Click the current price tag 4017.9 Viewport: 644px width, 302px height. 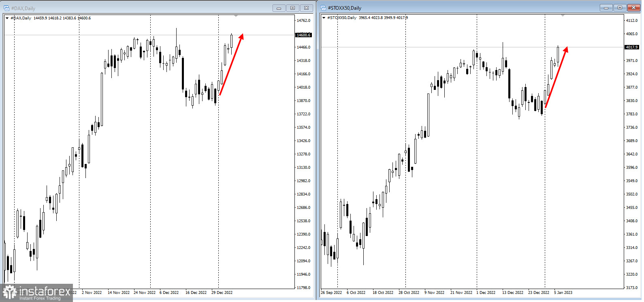point(632,47)
